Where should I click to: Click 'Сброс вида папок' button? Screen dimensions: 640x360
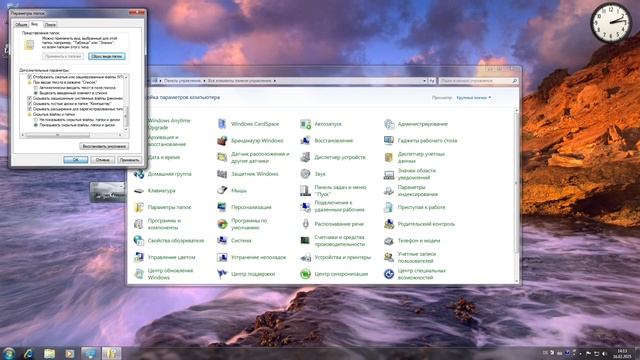[x=107, y=56]
